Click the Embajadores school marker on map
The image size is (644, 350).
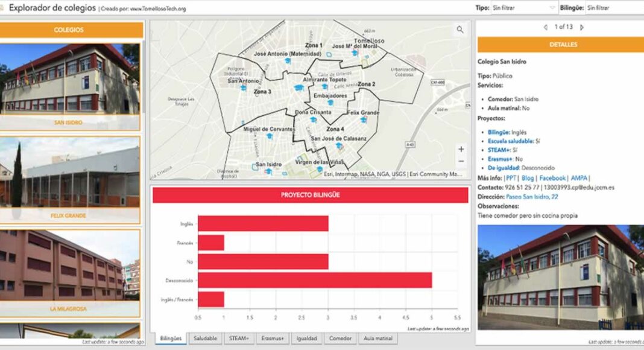pos(331,103)
